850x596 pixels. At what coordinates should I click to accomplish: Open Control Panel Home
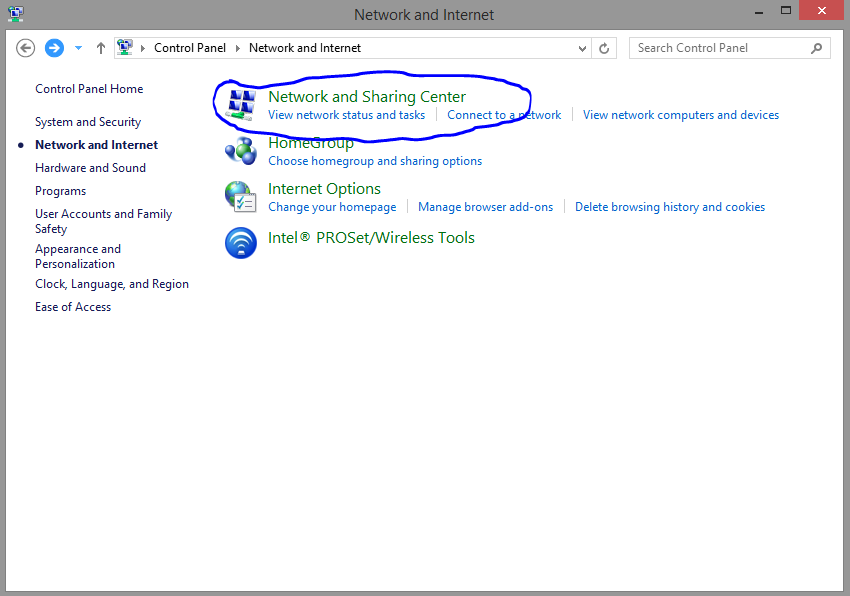coord(89,89)
